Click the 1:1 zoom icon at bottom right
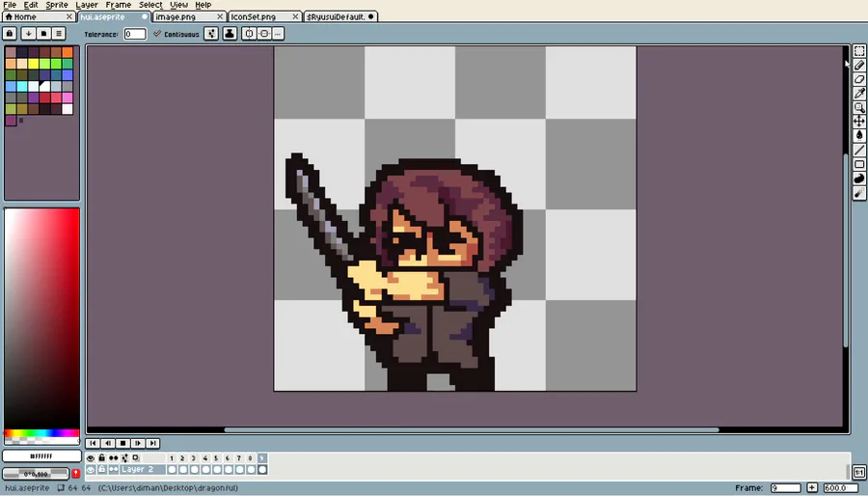868x496 pixels. click(x=859, y=473)
